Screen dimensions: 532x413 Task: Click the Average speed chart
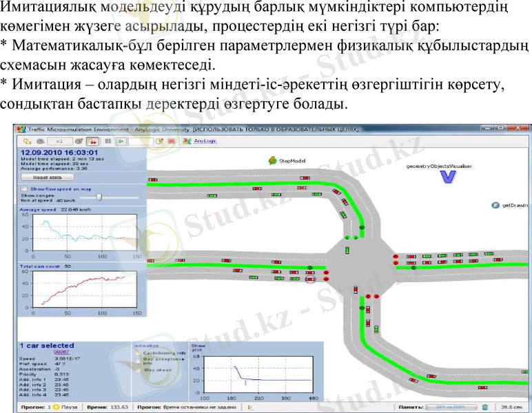click(x=85, y=233)
